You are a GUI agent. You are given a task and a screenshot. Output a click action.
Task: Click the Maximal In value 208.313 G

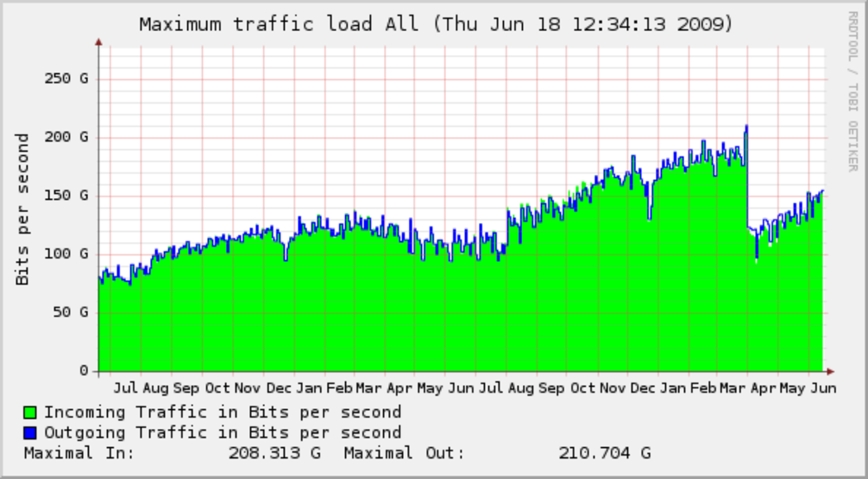(x=274, y=453)
